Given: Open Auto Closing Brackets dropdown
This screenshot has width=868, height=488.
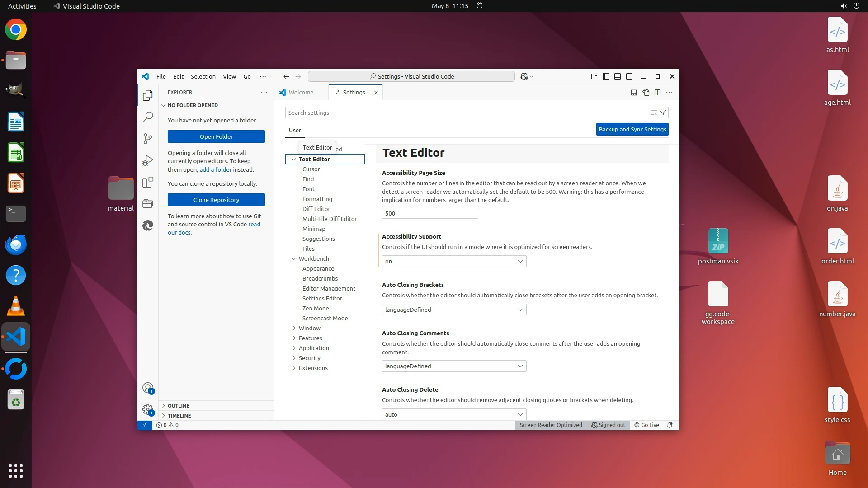Looking at the screenshot, I should [454, 310].
